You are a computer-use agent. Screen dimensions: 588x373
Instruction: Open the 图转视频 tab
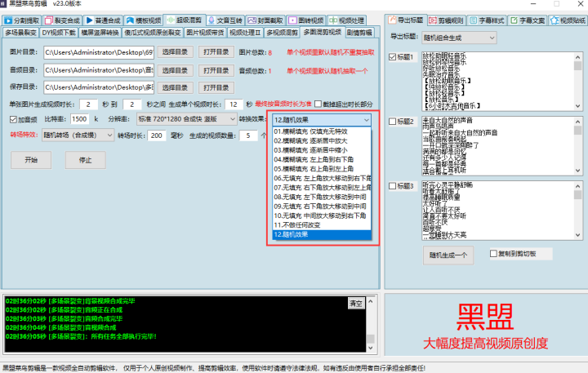pyautogui.click(x=306, y=20)
